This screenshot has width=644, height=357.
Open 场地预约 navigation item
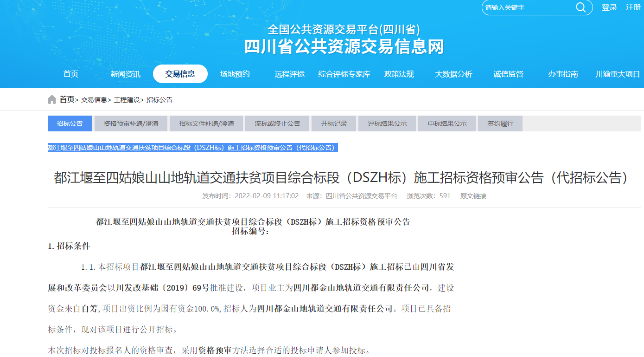[x=235, y=74]
